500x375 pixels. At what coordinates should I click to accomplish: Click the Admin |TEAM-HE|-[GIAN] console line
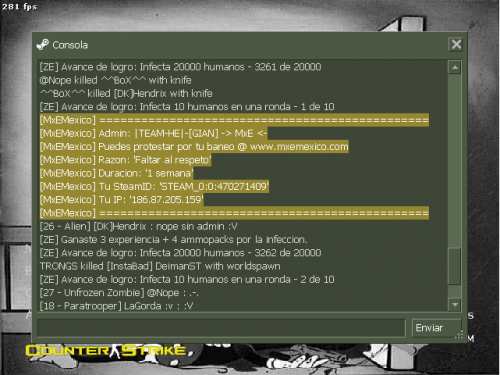[x=153, y=133]
